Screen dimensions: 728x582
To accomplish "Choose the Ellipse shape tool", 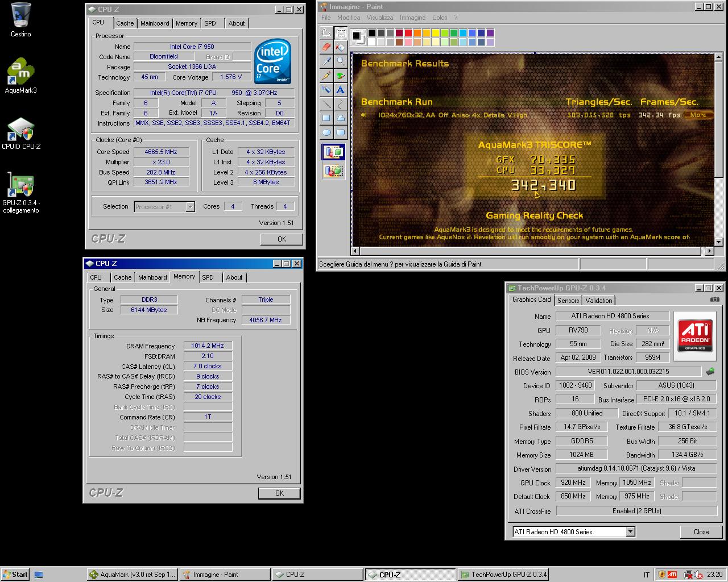I will (x=326, y=132).
